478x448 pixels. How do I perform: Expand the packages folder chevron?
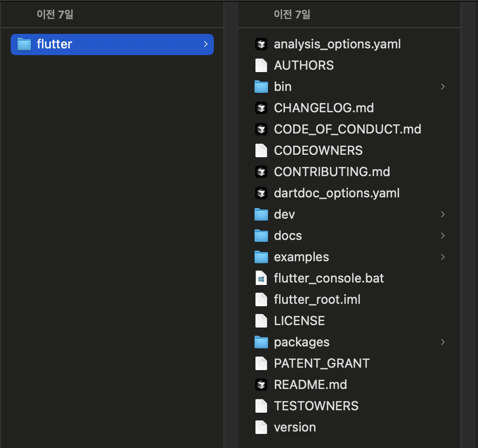point(443,342)
